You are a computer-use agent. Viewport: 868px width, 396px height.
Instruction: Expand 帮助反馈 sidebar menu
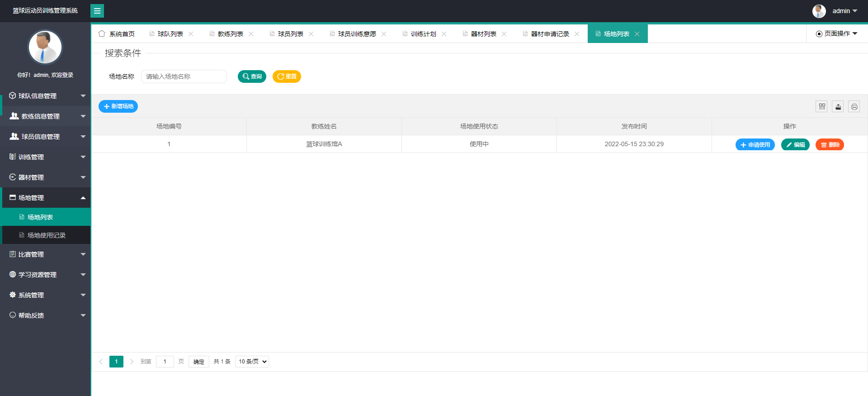click(x=45, y=315)
